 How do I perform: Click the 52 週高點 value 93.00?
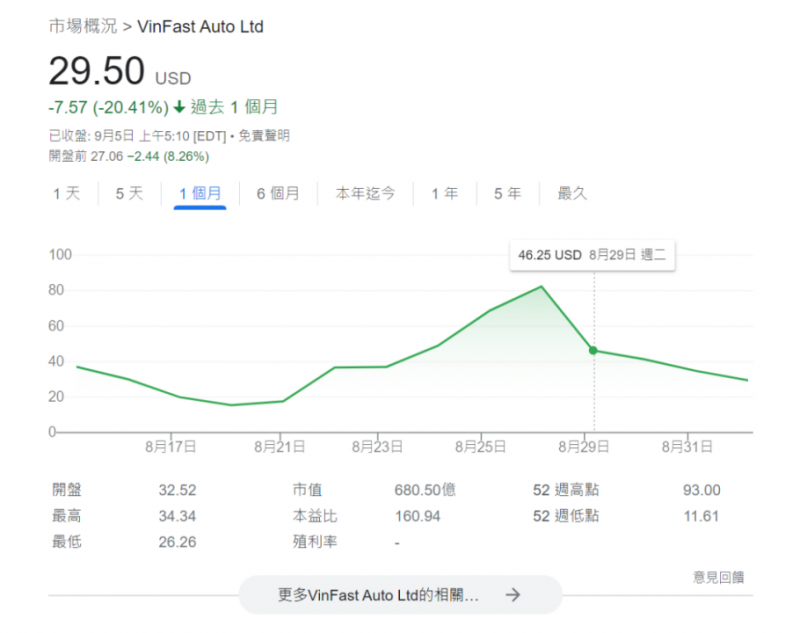pos(702,490)
